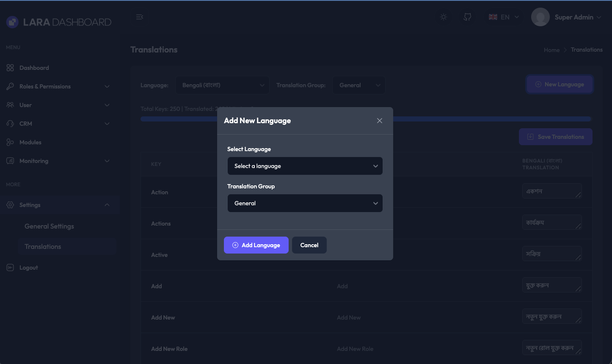Open the modal Translation Group dropdown

[305, 203]
